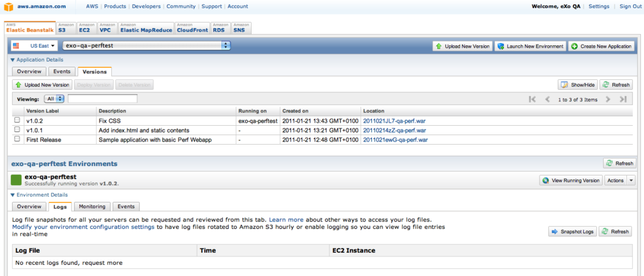The height and width of the screenshot is (276, 644).
Task: Click Sign Out link
Action: tap(630, 6)
